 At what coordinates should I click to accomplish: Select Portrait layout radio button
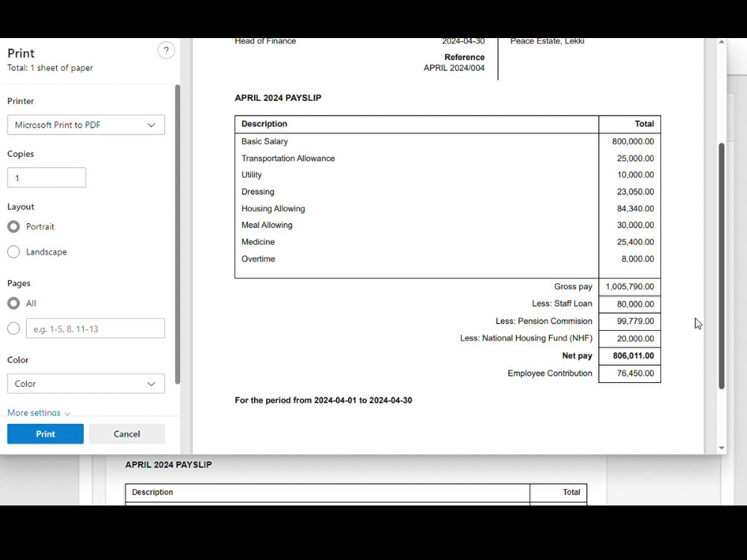(x=13, y=227)
